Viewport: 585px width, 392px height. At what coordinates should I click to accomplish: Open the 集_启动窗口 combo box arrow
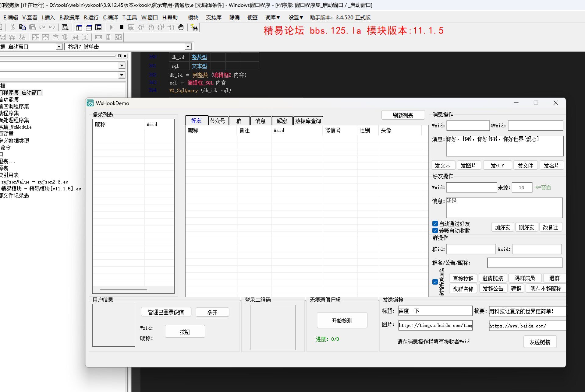pos(59,47)
